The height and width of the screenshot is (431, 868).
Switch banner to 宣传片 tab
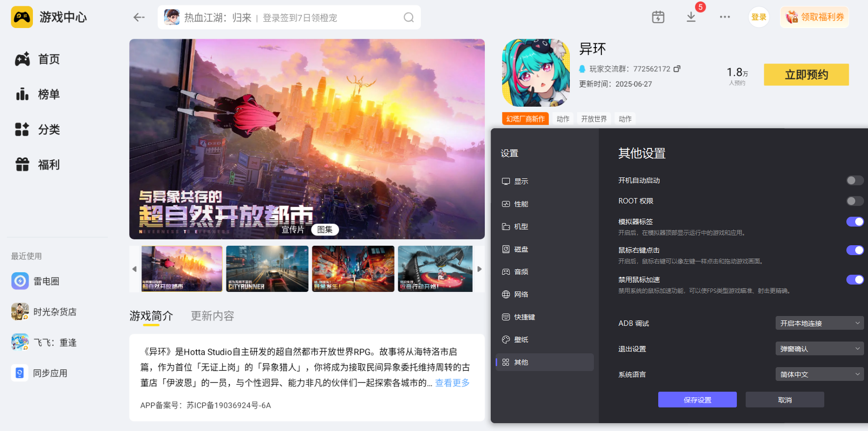tap(293, 230)
